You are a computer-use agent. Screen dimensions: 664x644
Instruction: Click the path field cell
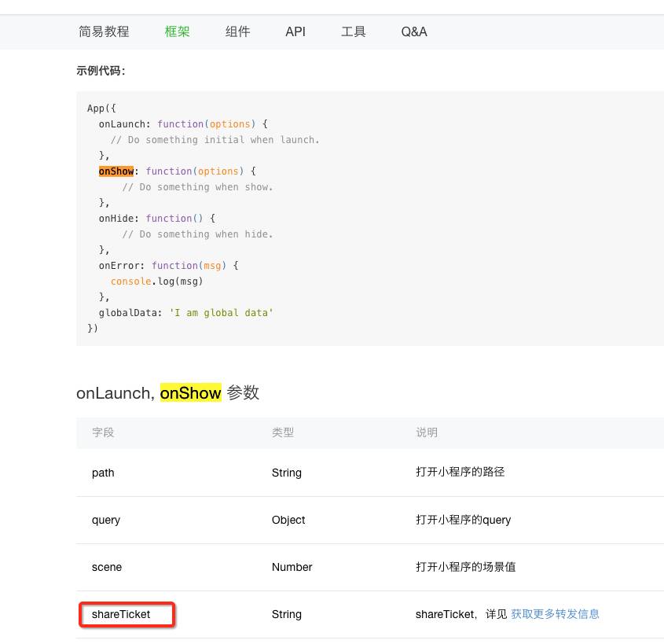(x=103, y=473)
